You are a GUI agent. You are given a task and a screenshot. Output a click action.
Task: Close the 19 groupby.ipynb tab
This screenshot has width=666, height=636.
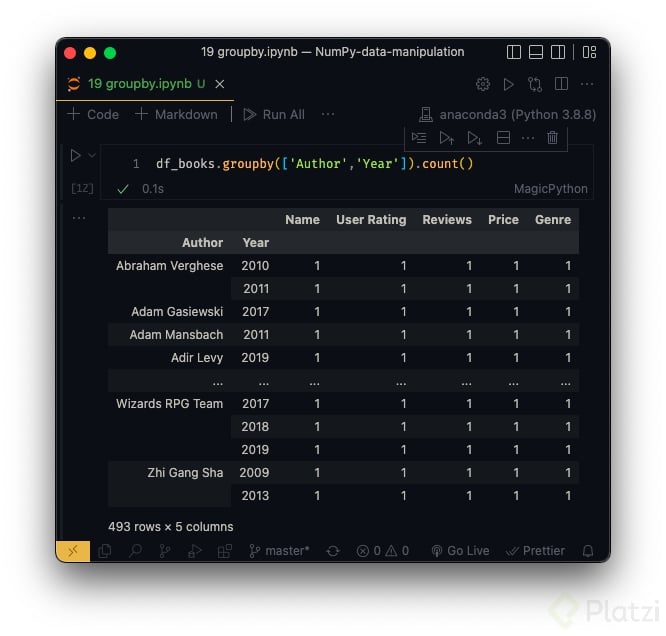click(220, 84)
